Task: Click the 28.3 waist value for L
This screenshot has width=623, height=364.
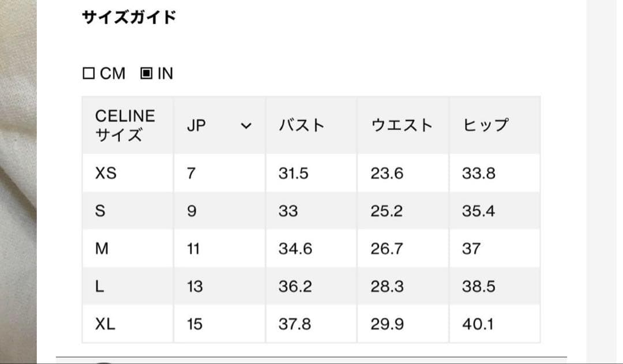Action: pyautogui.click(x=387, y=287)
